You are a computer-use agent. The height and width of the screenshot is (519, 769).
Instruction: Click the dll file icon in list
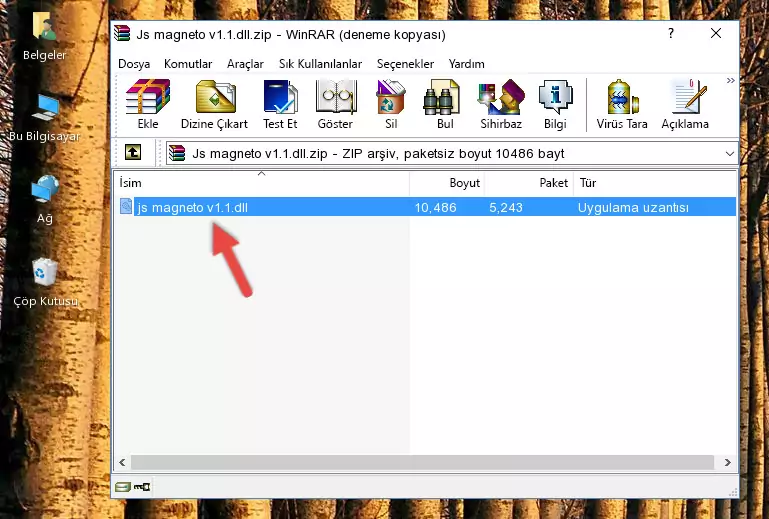click(126, 207)
